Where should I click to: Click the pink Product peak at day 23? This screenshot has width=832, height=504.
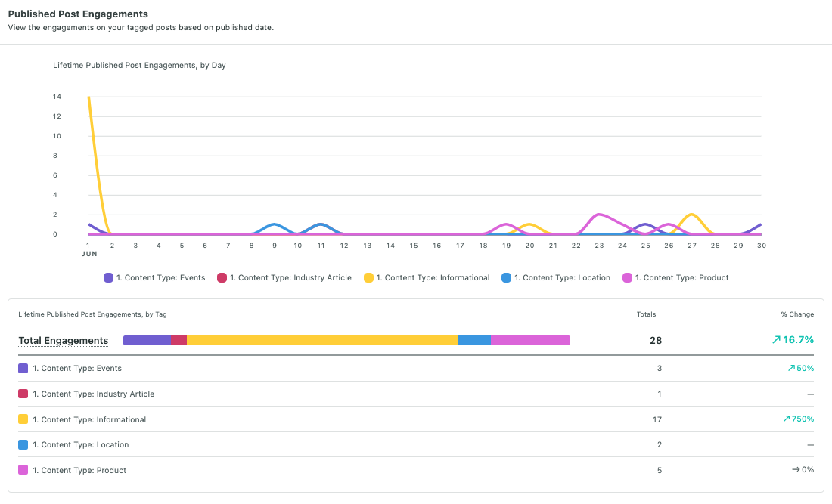pyautogui.click(x=599, y=215)
